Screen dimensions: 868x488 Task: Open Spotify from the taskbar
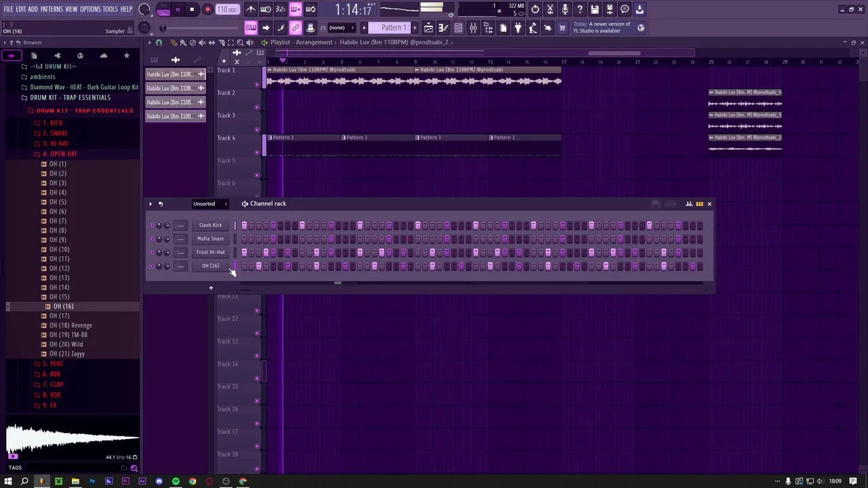pos(176,481)
